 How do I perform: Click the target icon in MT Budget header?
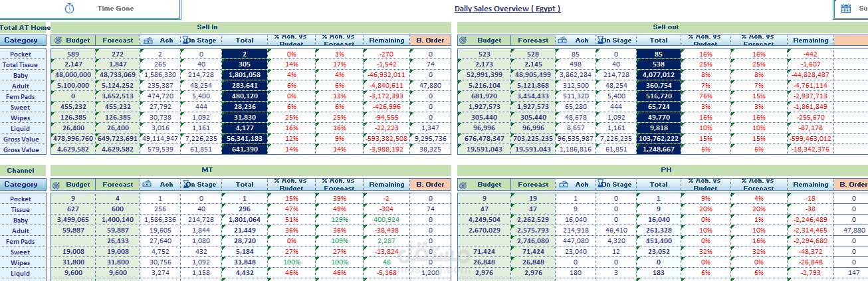(58, 185)
